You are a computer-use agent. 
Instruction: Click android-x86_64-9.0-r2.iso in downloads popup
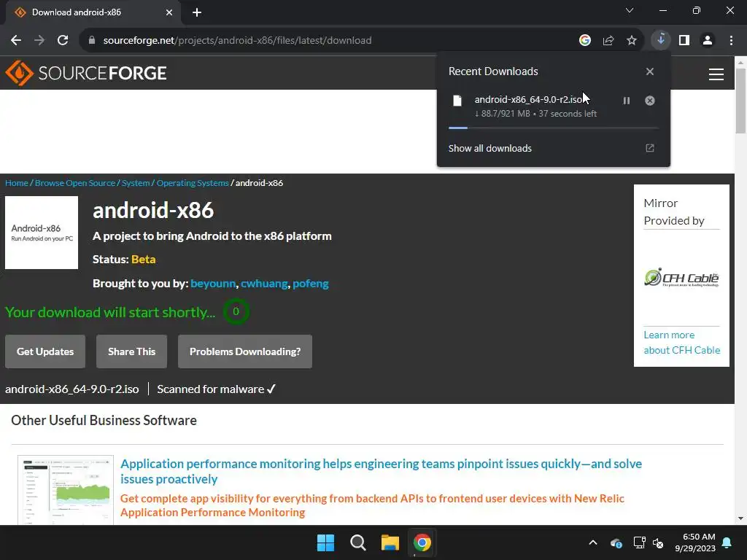(528, 99)
